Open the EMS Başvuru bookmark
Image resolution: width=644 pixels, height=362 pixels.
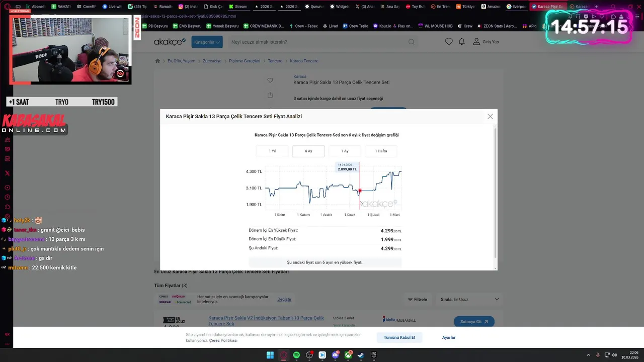[187, 26]
